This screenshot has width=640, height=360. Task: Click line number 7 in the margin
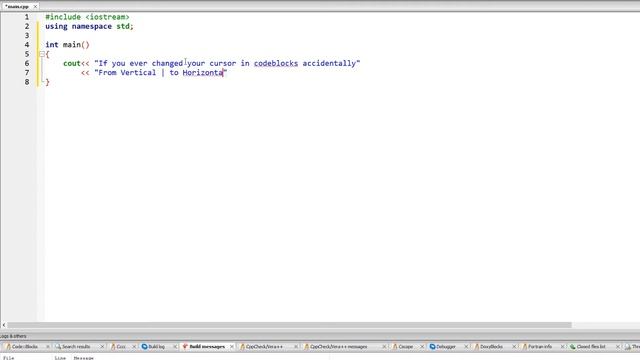coord(27,73)
